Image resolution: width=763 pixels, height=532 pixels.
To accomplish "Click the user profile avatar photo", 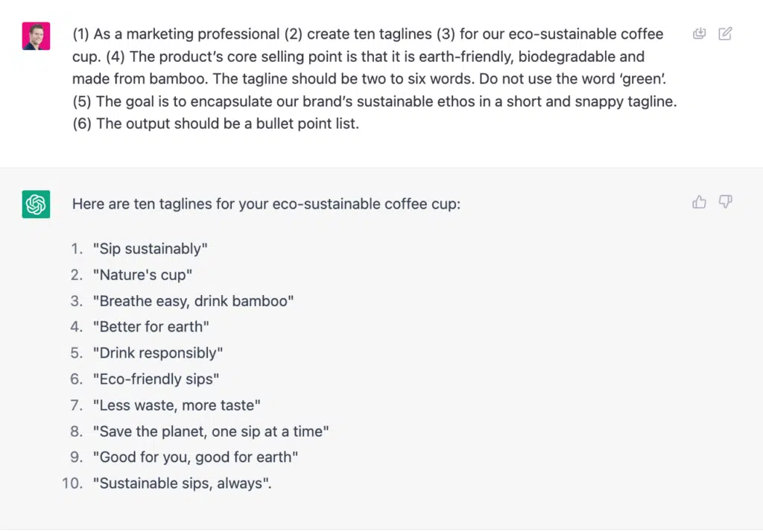I will click(x=36, y=36).
